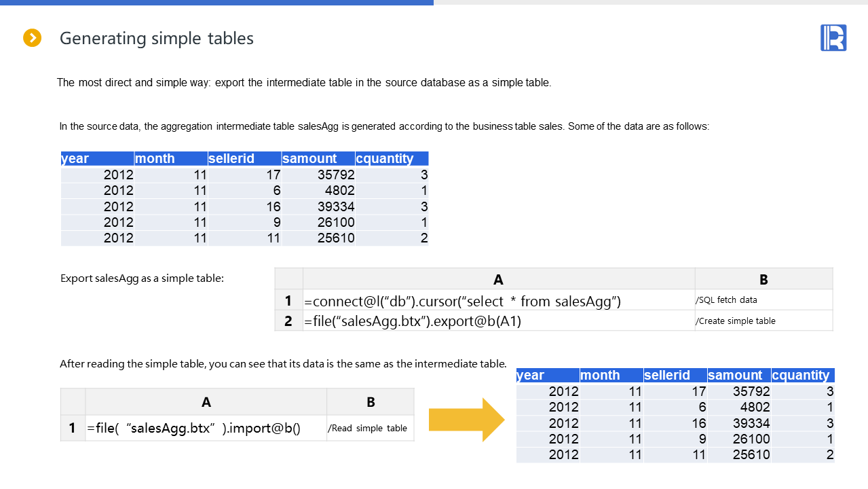Click the orange chevron bullet beside the title
868x489 pixels.
tap(33, 38)
